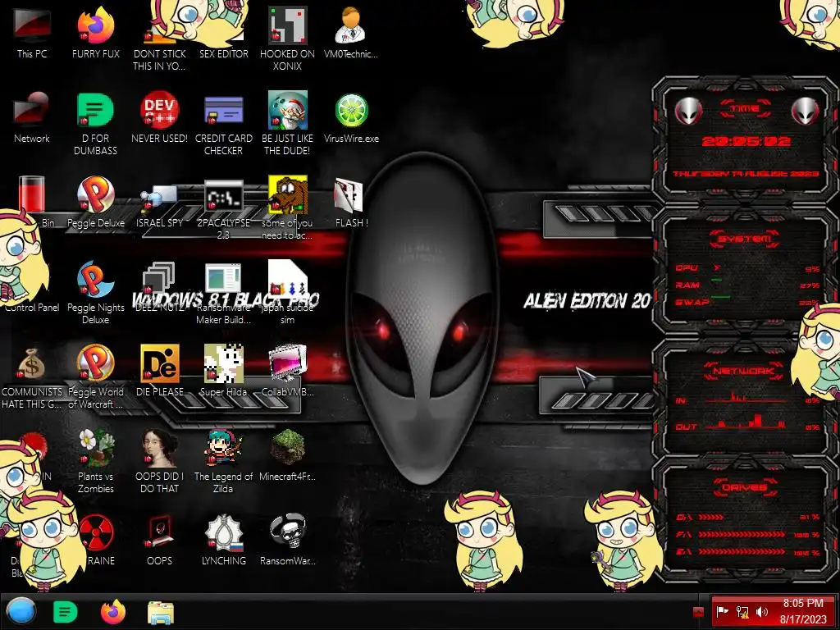Select the FLASH ! desktop icon
Viewport: 840px width, 630px height.
coord(351,202)
